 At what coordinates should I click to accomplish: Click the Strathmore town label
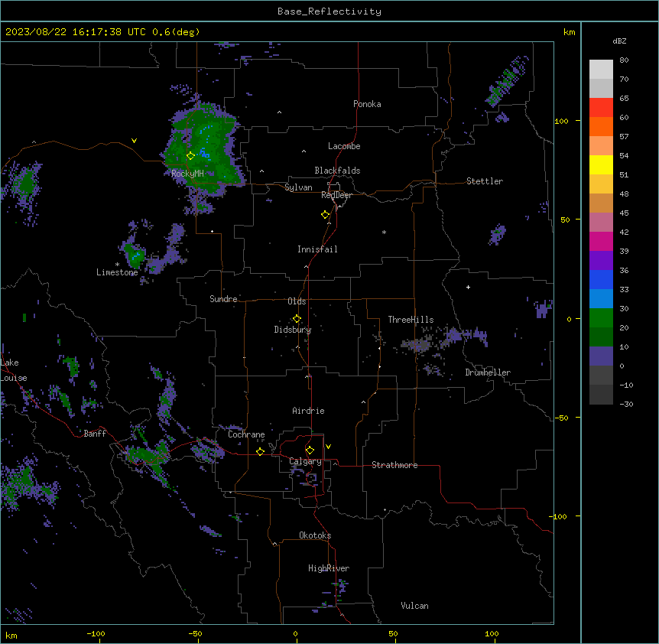pyautogui.click(x=394, y=465)
